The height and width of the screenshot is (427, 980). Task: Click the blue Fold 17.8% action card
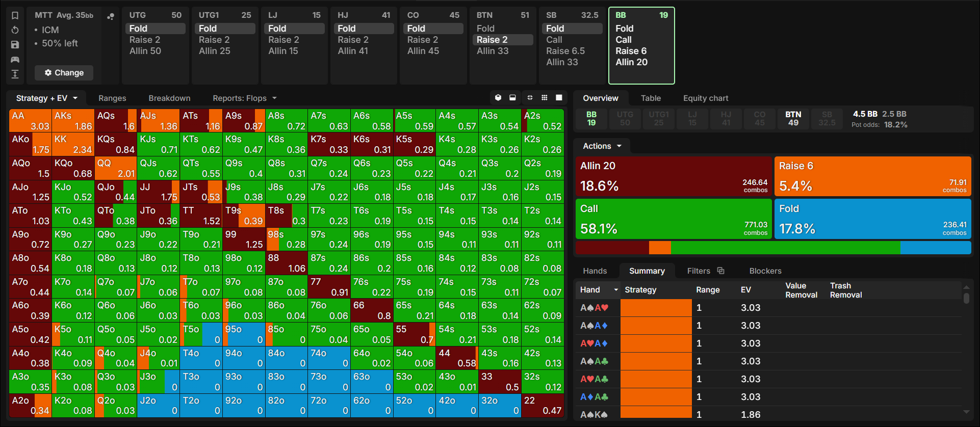coord(873,219)
